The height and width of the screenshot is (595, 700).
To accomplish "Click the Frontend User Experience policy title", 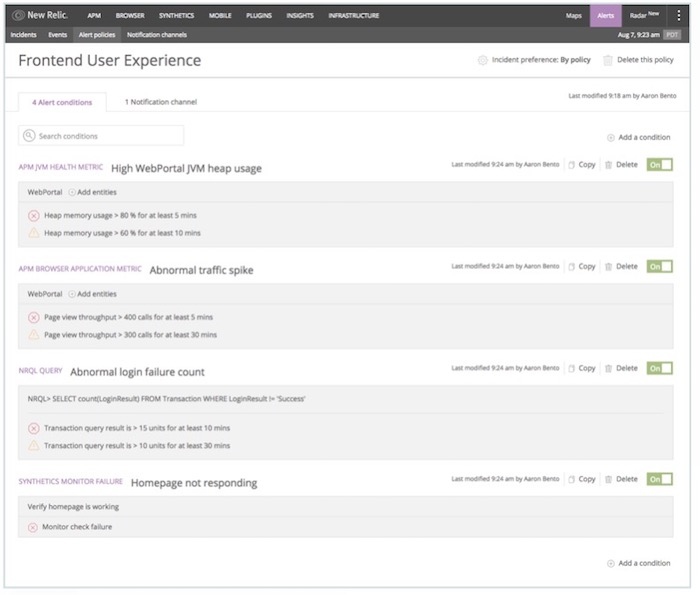I will 109,60.
